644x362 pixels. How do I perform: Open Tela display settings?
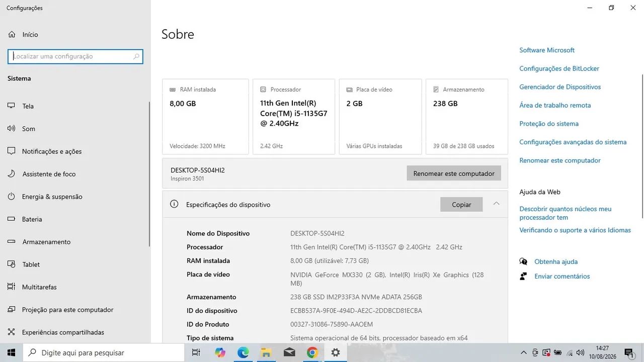tap(21, 106)
